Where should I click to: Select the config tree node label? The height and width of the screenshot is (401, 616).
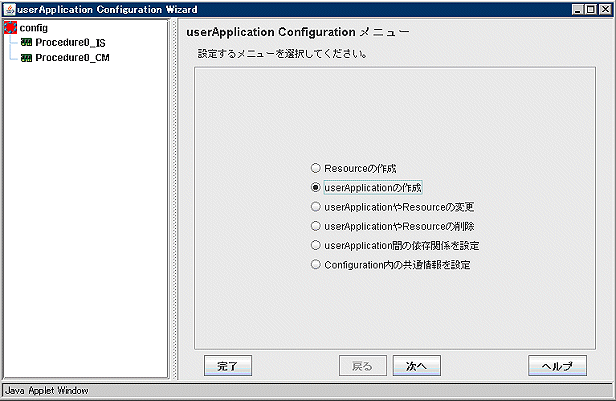34,28
